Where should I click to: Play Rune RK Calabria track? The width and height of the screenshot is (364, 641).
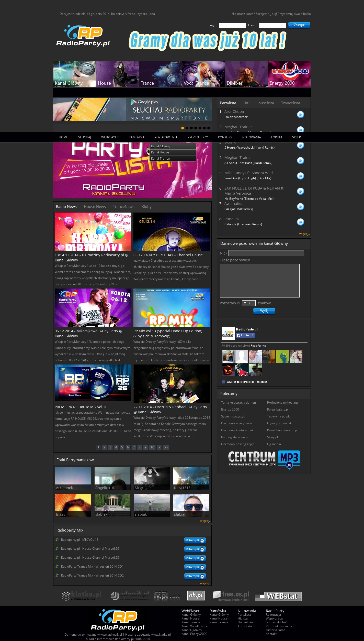pyautogui.click(x=300, y=222)
